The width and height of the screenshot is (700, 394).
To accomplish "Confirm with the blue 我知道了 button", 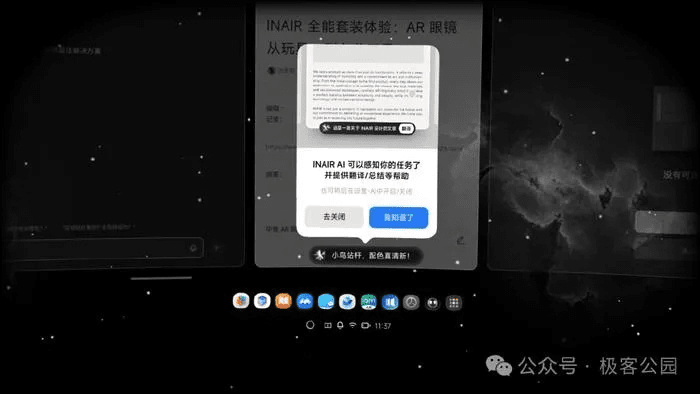I will pos(399,217).
